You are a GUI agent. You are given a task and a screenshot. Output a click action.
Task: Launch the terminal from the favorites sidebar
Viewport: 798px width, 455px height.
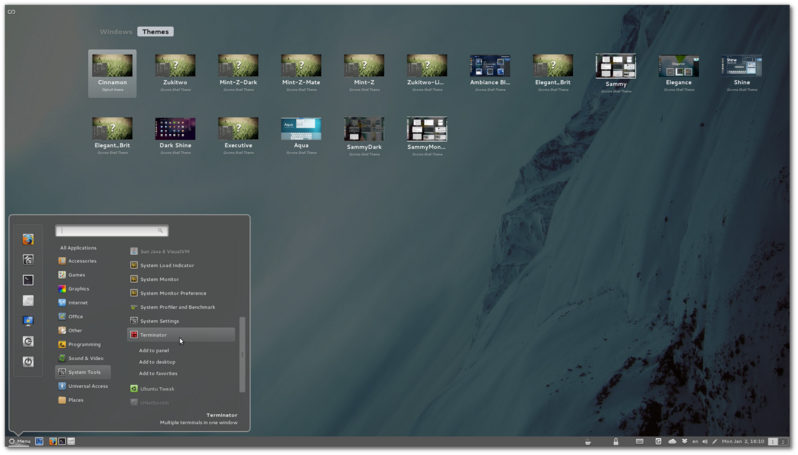[x=28, y=280]
